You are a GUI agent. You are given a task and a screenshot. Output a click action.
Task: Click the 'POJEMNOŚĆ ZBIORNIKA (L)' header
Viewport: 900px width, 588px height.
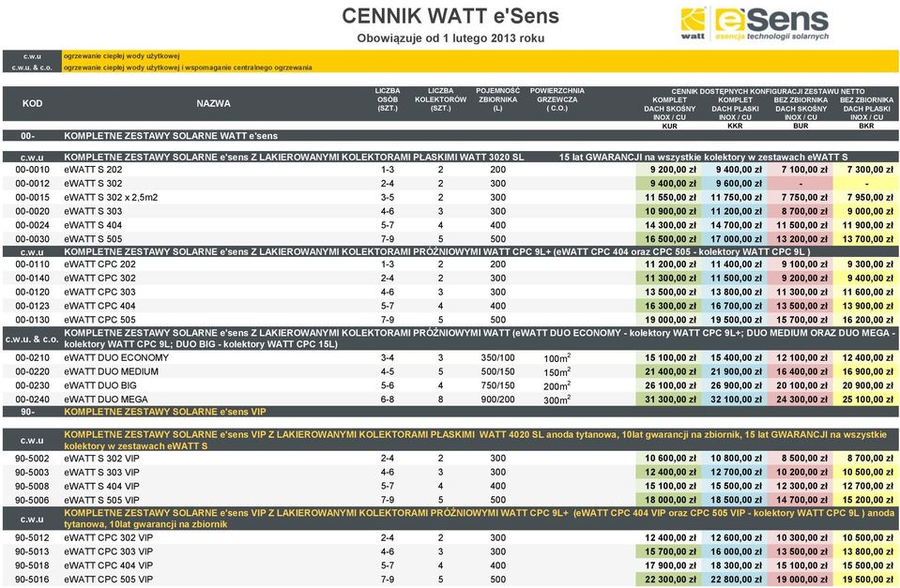[497, 99]
